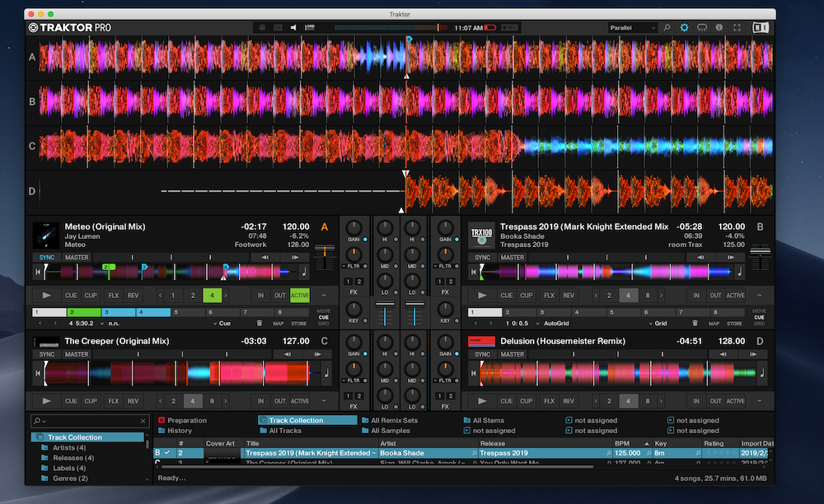Click the magnifier icon in the header

(667, 27)
